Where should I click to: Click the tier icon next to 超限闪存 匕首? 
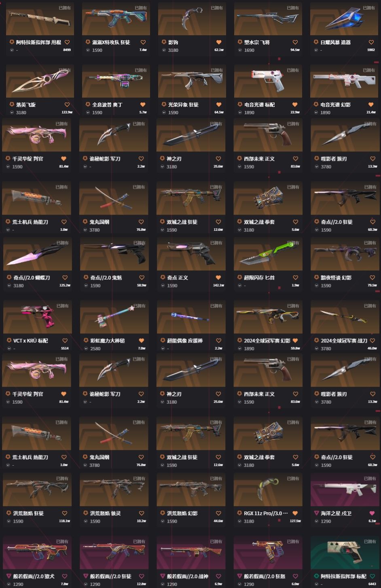pos(240,277)
